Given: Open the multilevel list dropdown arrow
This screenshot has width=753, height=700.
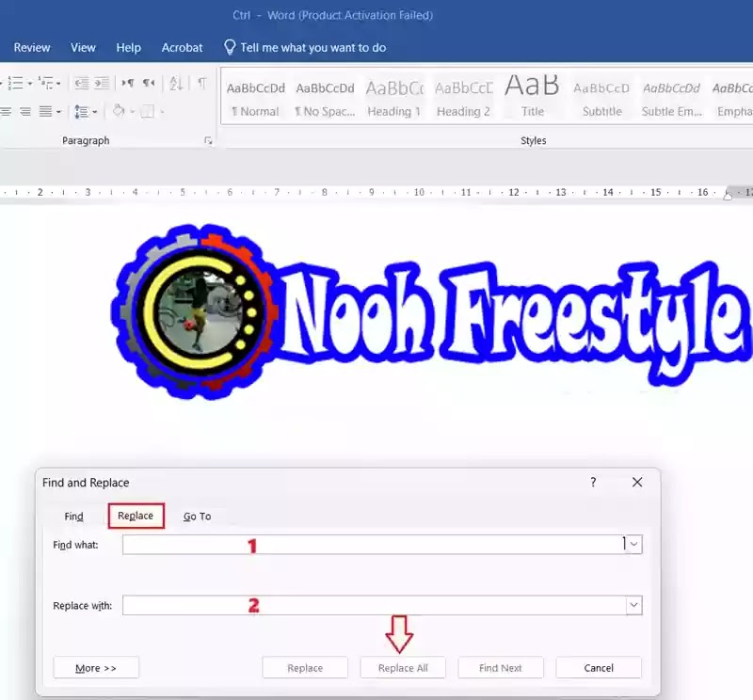Looking at the screenshot, I should [x=58, y=84].
